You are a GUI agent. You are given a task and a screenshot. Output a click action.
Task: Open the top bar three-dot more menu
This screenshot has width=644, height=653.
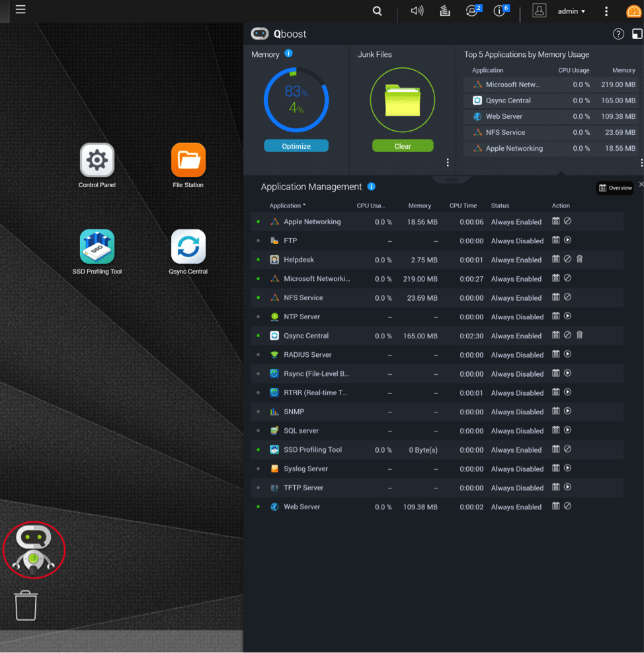(606, 11)
